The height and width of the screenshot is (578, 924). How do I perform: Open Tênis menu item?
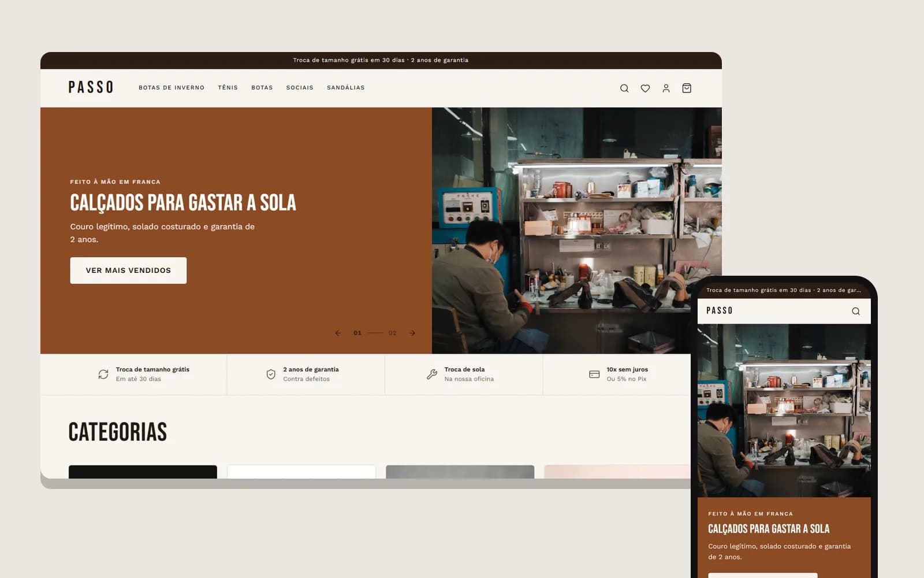[x=228, y=88]
